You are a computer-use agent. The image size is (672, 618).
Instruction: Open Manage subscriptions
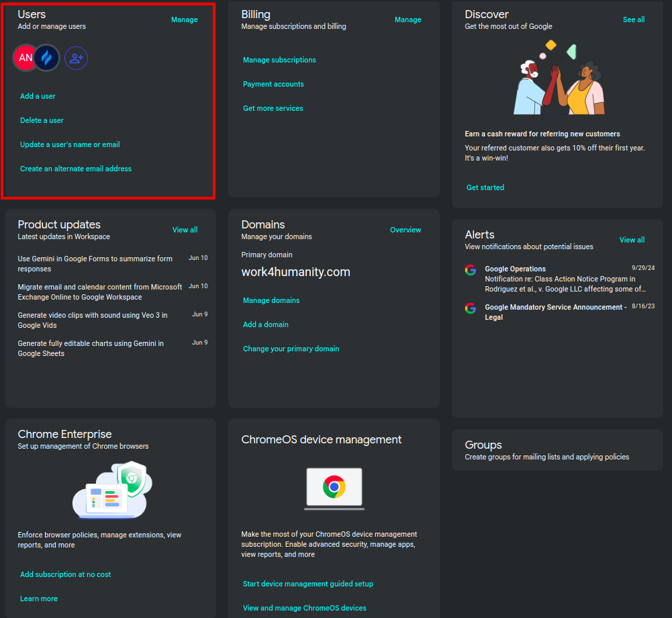(279, 60)
